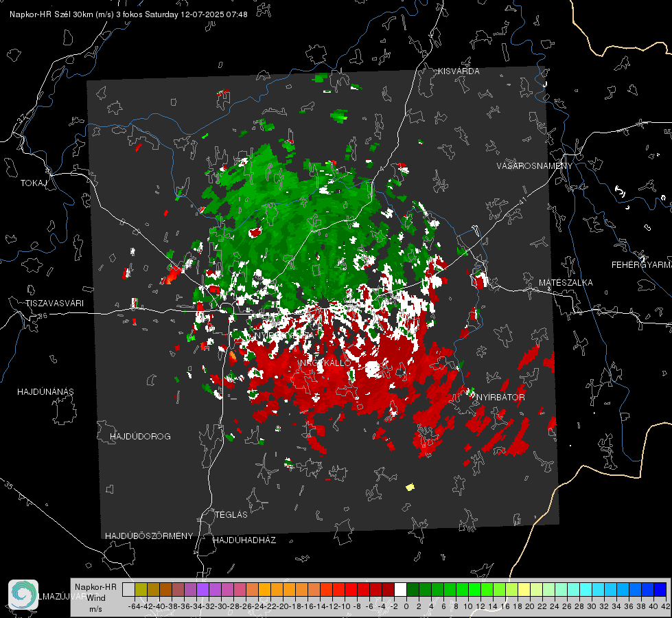Pick the cyan swatch between 28 and 30
Viewport: 672px width, 618px height.
[586, 590]
